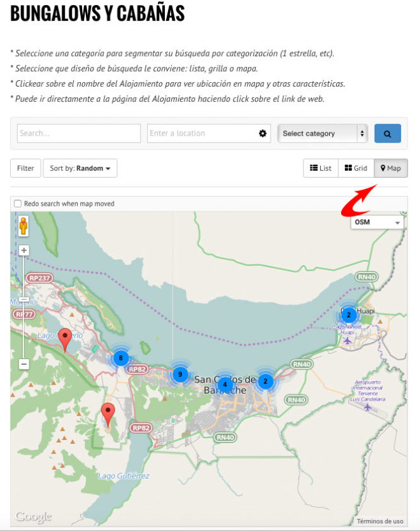Open the OSM map type dropdown
This screenshot has height=531, width=420.
point(378,222)
